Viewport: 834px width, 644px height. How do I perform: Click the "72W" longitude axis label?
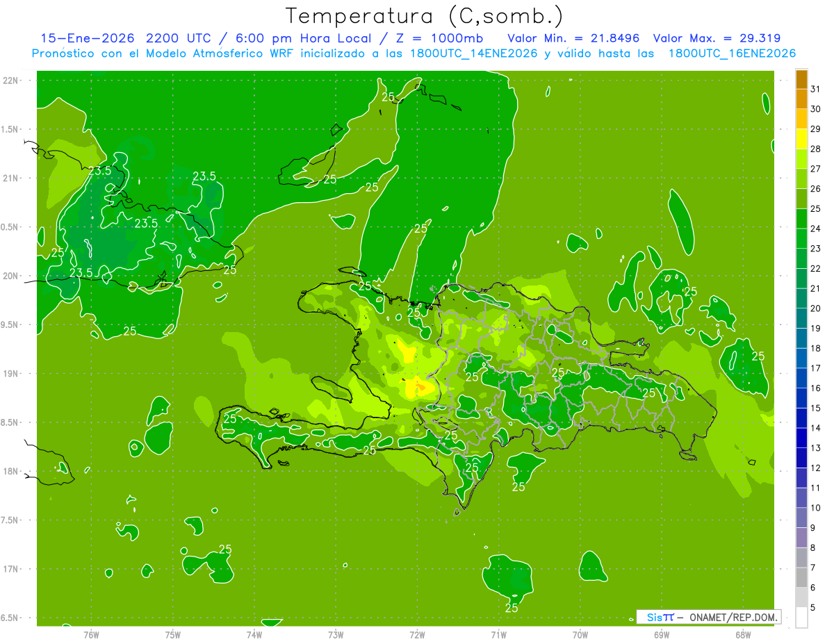417,635
